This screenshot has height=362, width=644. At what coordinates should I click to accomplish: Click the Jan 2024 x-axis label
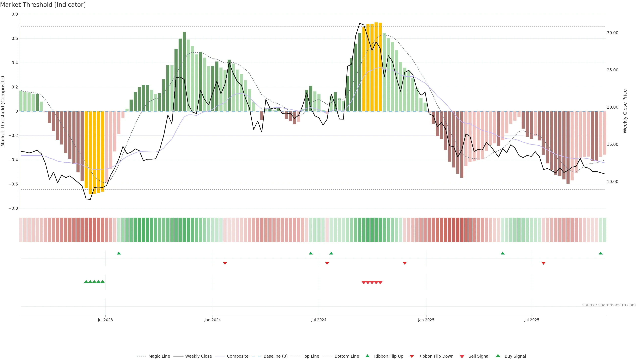coord(212,320)
